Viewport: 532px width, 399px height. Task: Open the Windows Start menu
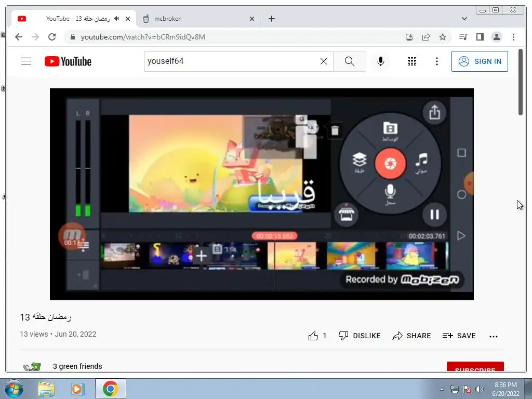[14, 389]
